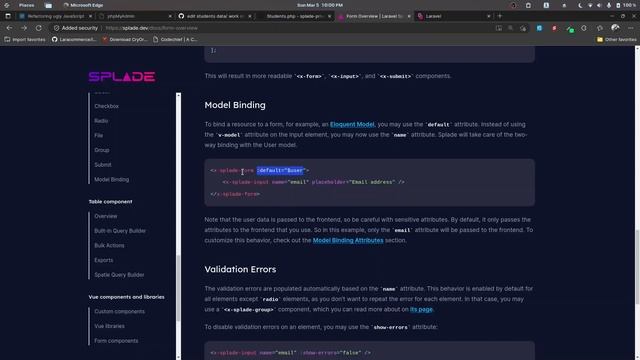Open the Download CryOr... bookmark
The image size is (640, 360).
coord(124,40)
